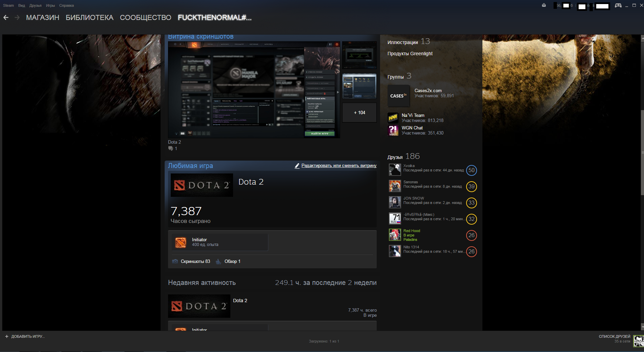Open the WGN Chat group avatar
This screenshot has width=644, height=352.
point(393,130)
